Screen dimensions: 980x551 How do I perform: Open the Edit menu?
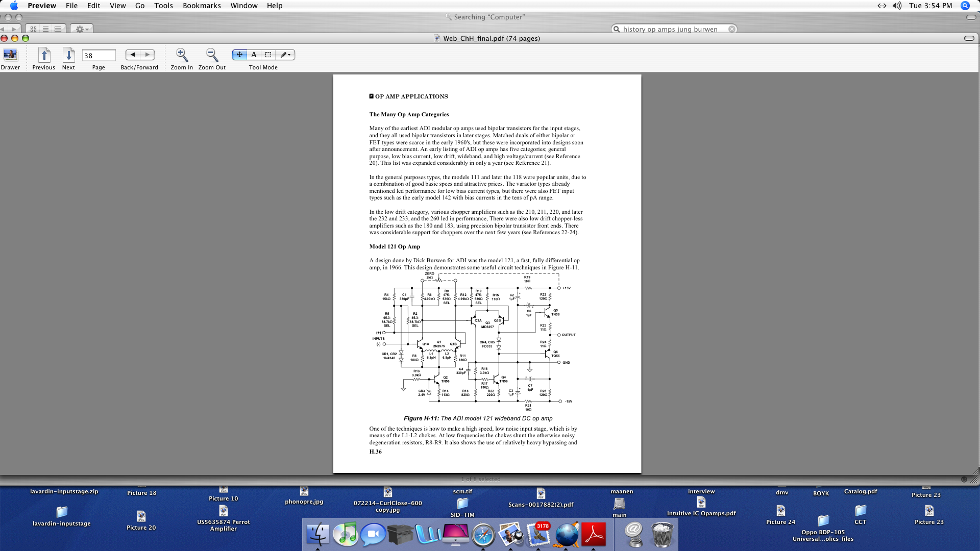[x=93, y=6]
